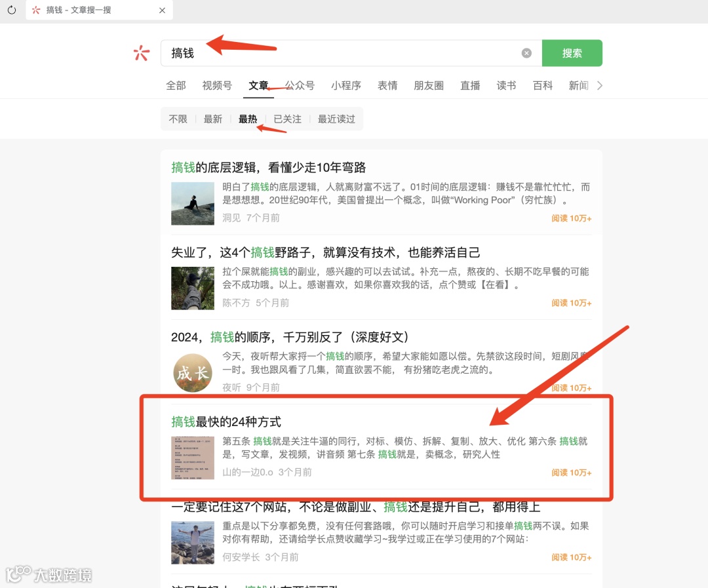Screen dimensions: 708x588
Task: Select the 最新 sort filter
Action: [x=212, y=119]
